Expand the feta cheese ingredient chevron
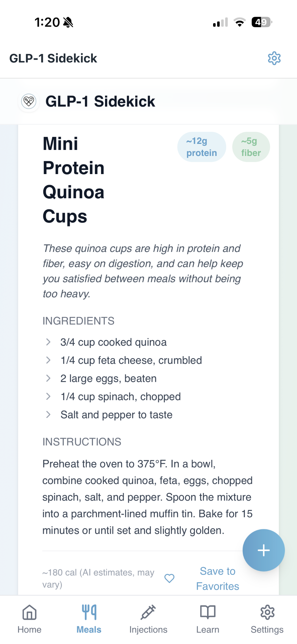This screenshot has width=297, height=644. click(48, 360)
